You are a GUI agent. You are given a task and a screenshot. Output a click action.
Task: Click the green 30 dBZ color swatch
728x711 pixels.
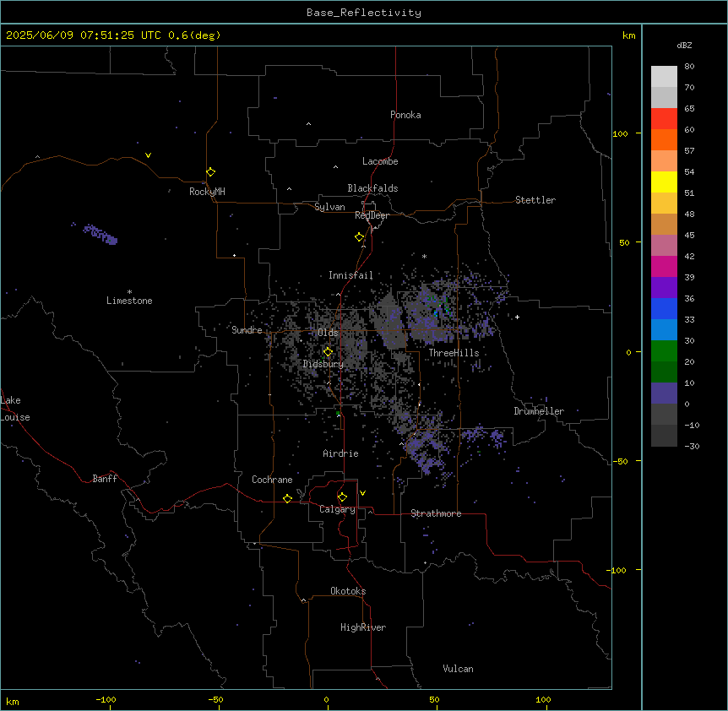[664, 351]
